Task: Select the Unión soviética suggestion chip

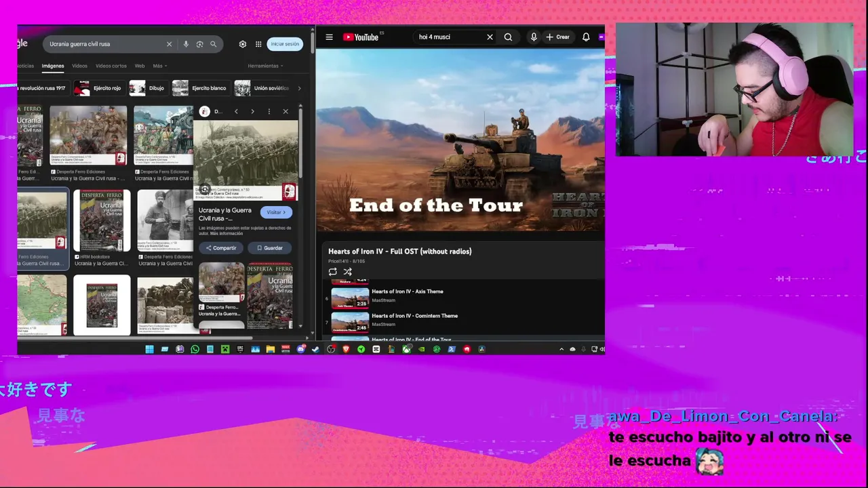Action: [x=263, y=88]
